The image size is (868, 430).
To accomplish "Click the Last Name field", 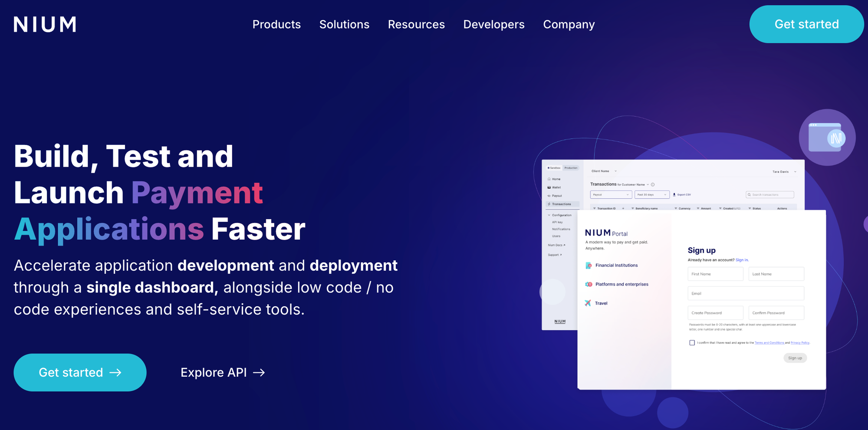I will (x=776, y=274).
